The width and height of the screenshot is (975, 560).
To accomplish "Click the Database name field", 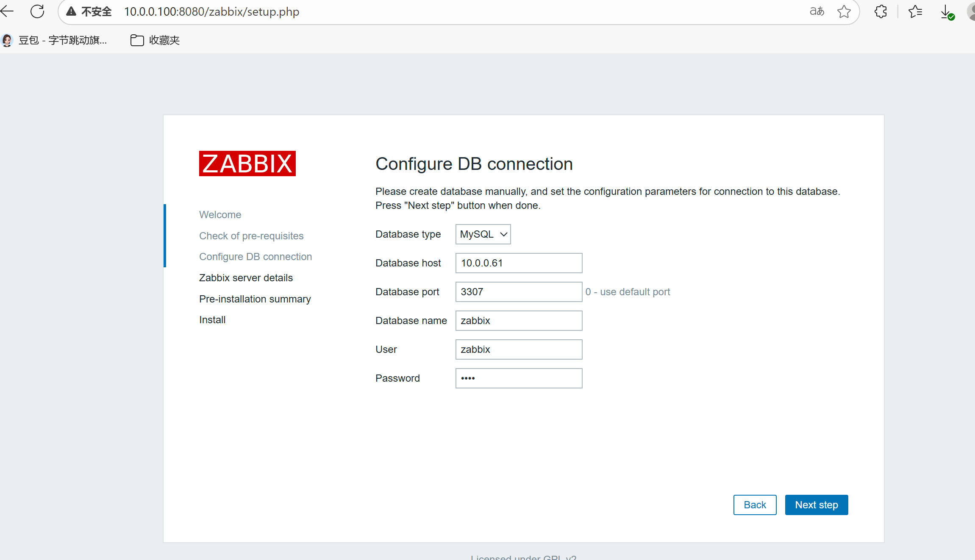I will click(519, 321).
